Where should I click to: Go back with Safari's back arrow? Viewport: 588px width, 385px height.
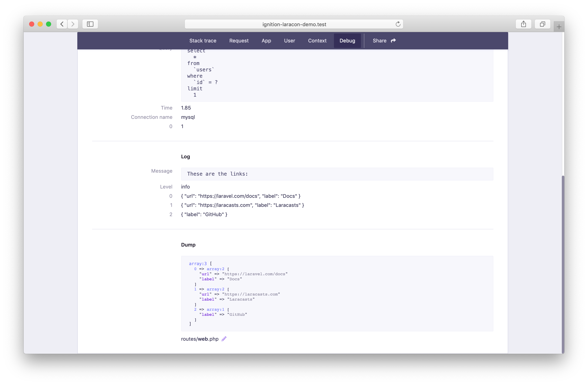[62, 24]
